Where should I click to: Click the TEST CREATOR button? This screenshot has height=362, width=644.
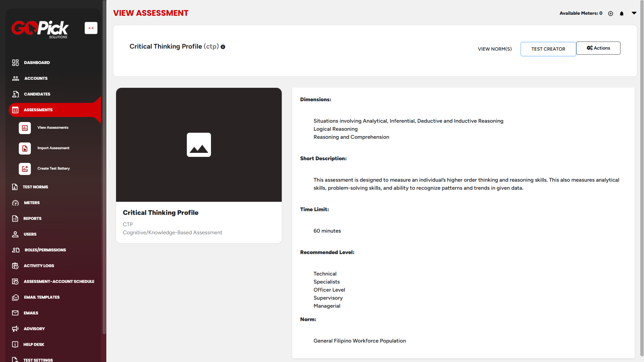548,49
